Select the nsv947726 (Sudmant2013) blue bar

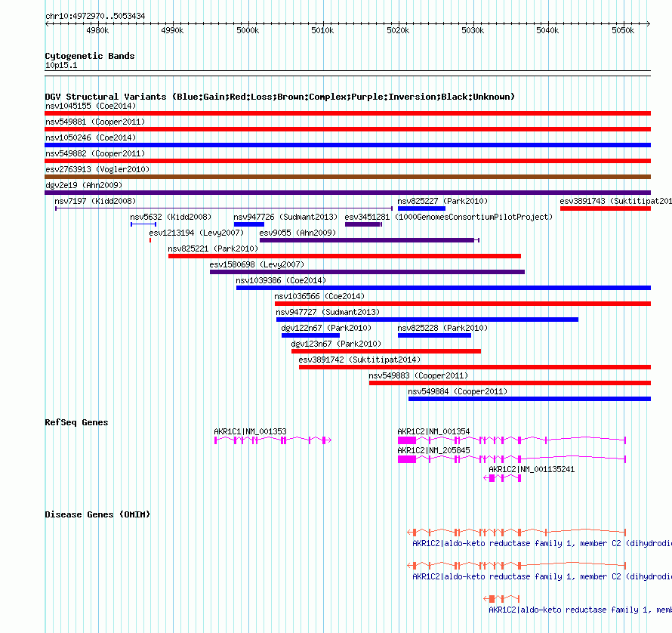tap(249, 224)
